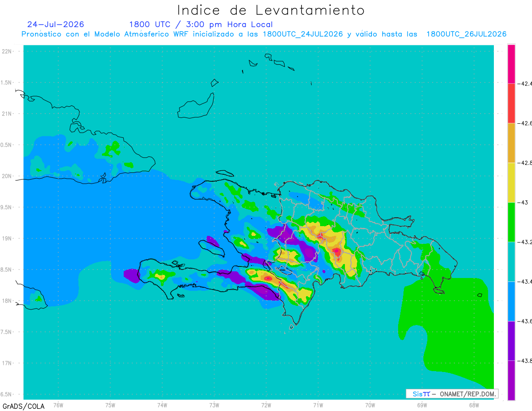Click the "ONAMET/REP.DOM." credit box

(452, 394)
